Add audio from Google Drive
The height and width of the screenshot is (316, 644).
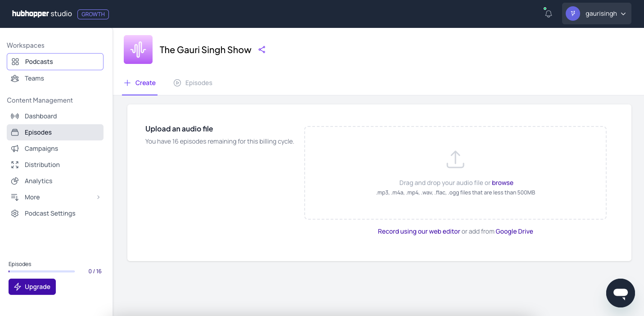tap(514, 231)
